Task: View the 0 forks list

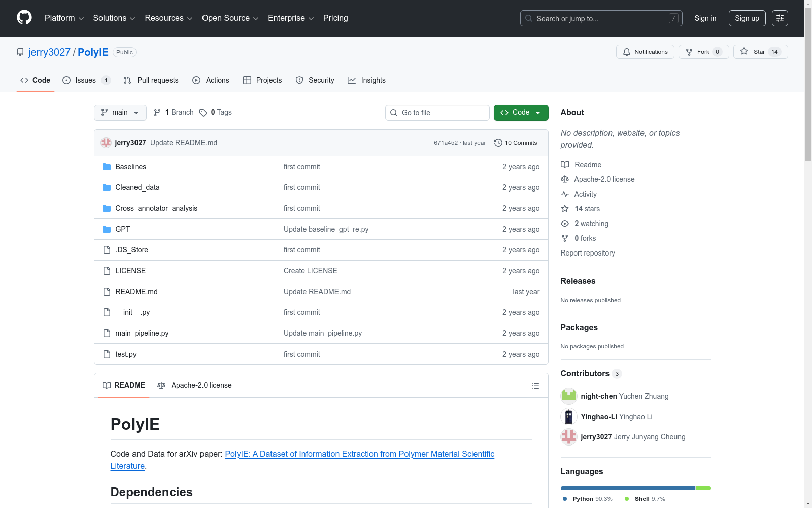Action: coord(579,238)
